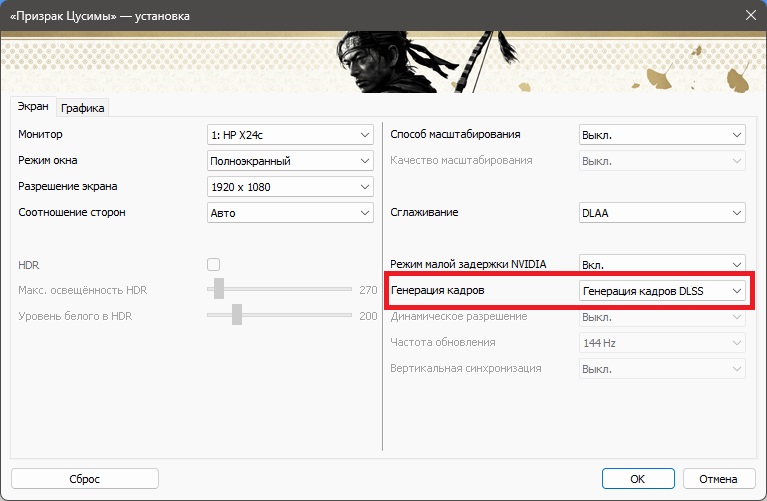Close the Ghost of Tsushima setup window

[x=748, y=16]
